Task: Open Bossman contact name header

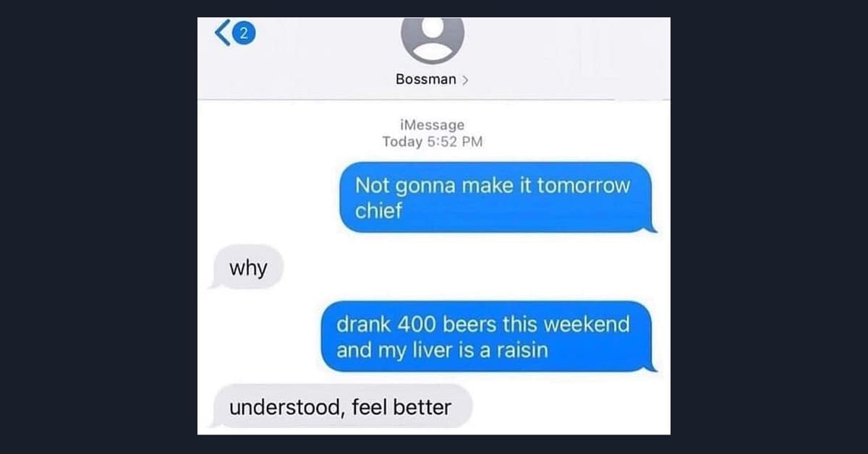Action: coord(426,80)
